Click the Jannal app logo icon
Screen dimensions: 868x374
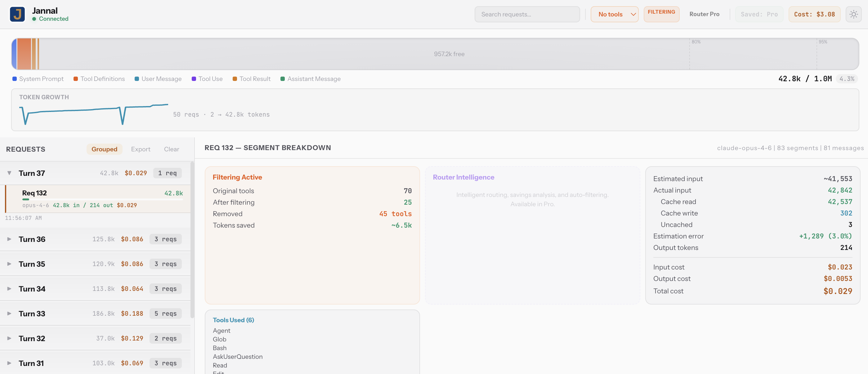coord(17,14)
